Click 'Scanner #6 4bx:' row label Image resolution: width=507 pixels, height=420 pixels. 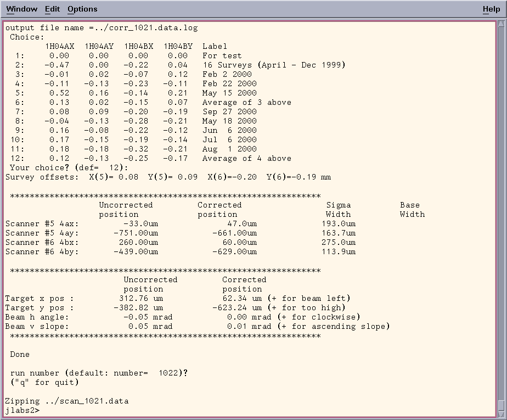click(x=42, y=243)
